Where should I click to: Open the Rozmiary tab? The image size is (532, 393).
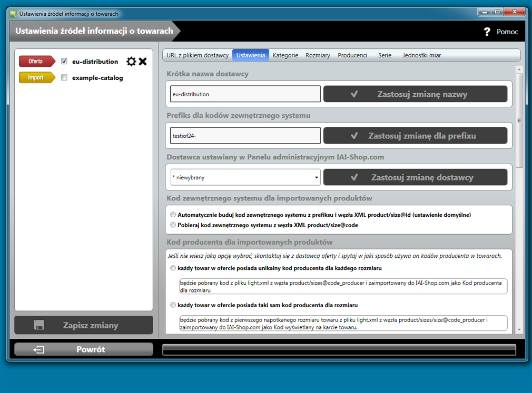click(x=318, y=55)
